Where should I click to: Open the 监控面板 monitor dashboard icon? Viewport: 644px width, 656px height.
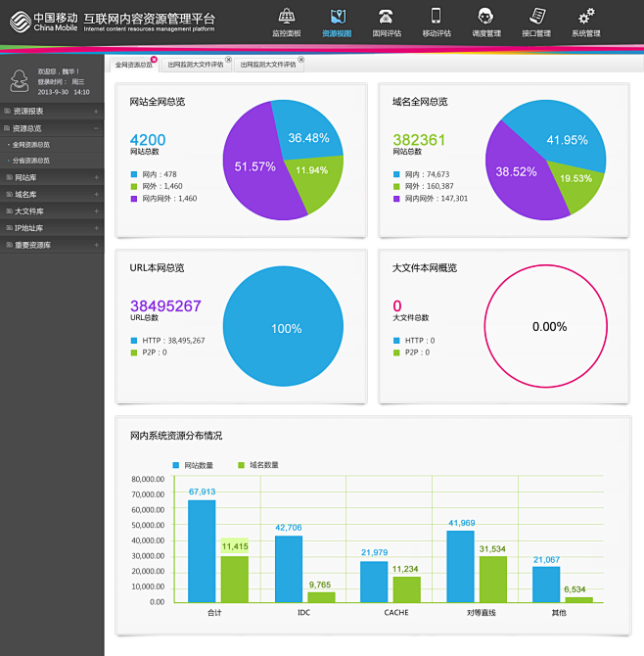(287, 17)
